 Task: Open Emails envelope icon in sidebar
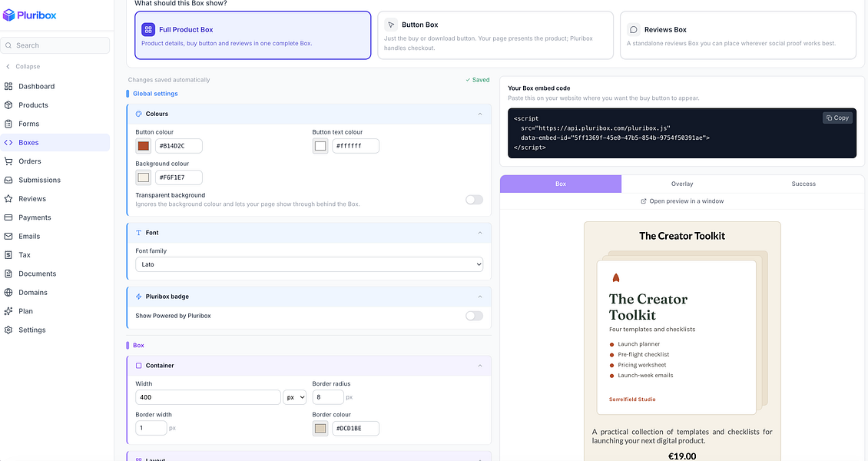8,237
